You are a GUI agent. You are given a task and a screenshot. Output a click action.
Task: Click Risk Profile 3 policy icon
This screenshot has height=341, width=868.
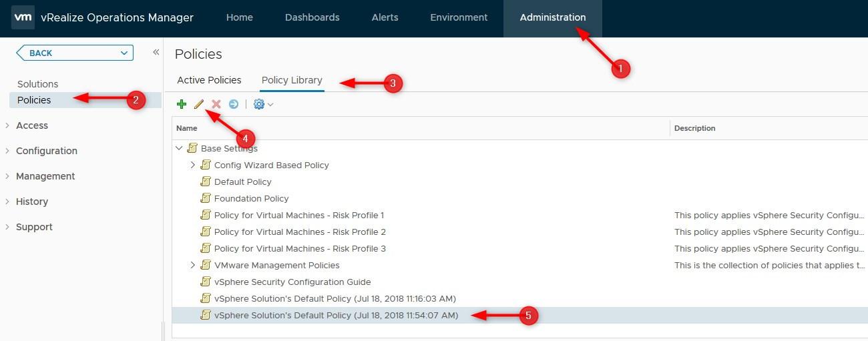[x=206, y=248]
